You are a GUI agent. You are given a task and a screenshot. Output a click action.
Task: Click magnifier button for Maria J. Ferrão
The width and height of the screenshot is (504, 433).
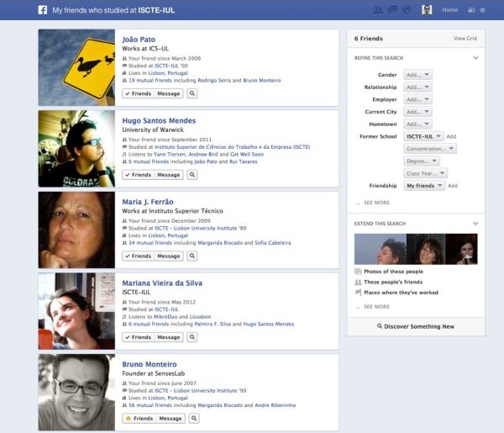[x=192, y=256]
